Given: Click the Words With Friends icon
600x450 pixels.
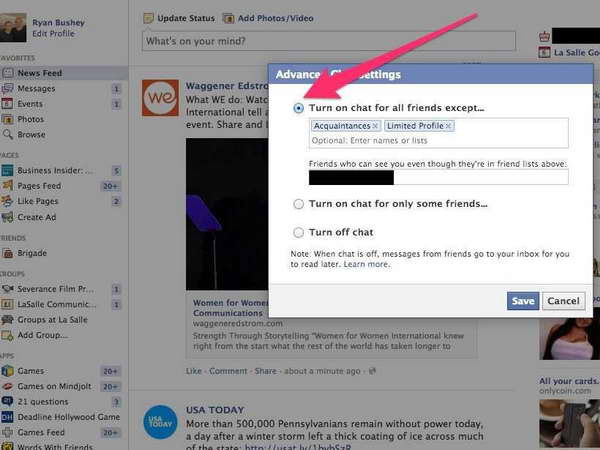Looking at the screenshot, I should (x=7, y=446).
